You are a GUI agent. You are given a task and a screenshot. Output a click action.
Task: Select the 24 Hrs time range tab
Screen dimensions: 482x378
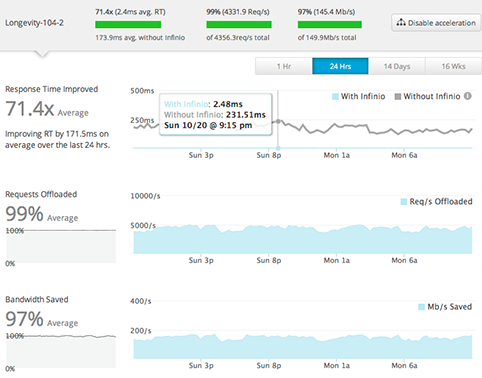point(340,66)
